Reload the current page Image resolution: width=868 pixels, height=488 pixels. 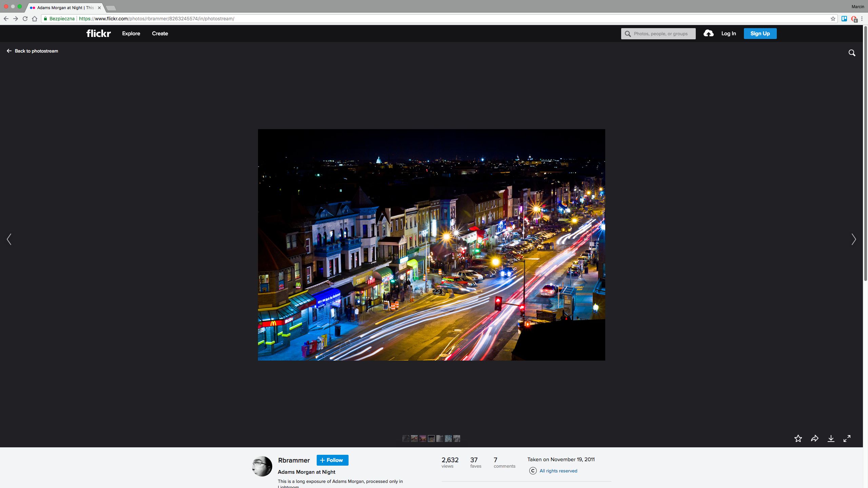click(x=25, y=19)
